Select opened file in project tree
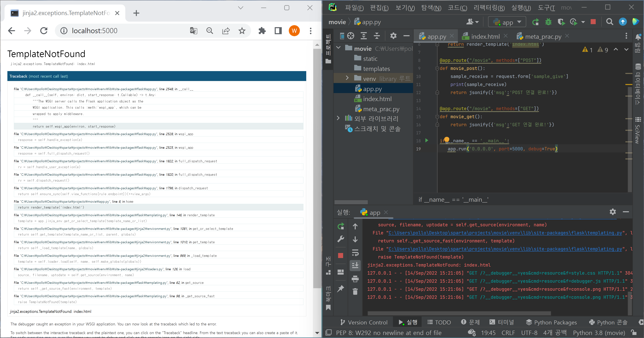644x338 pixels. pyautogui.click(x=351, y=36)
